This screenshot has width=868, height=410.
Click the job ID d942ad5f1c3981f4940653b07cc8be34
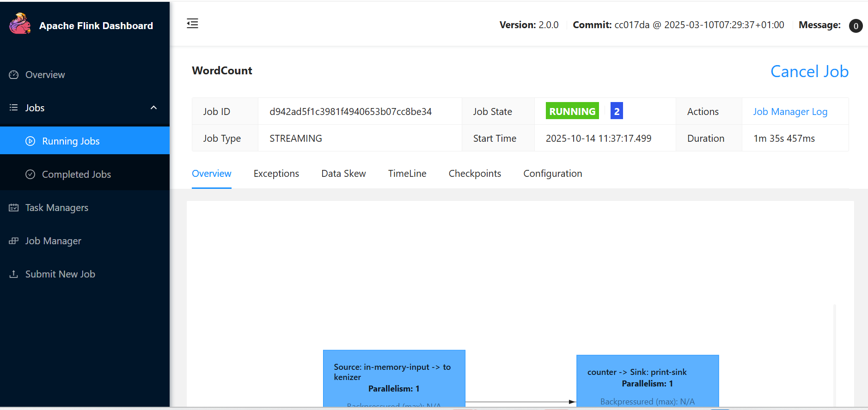[x=350, y=112]
